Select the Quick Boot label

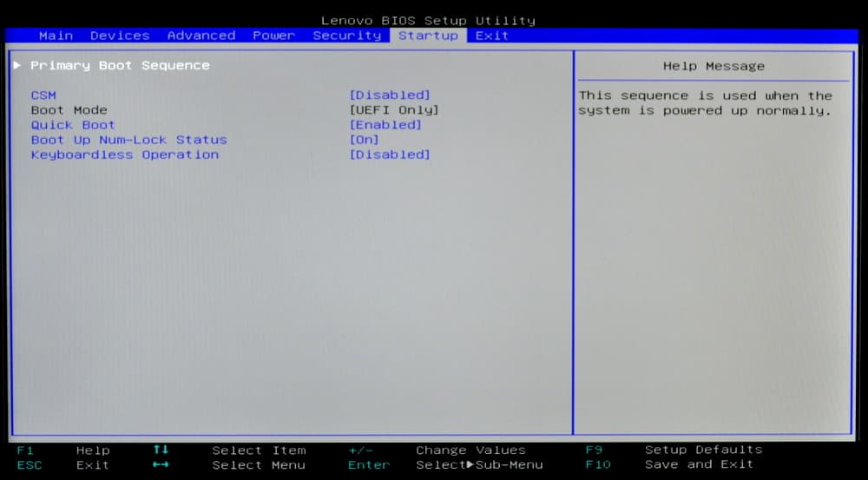[73, 125]
